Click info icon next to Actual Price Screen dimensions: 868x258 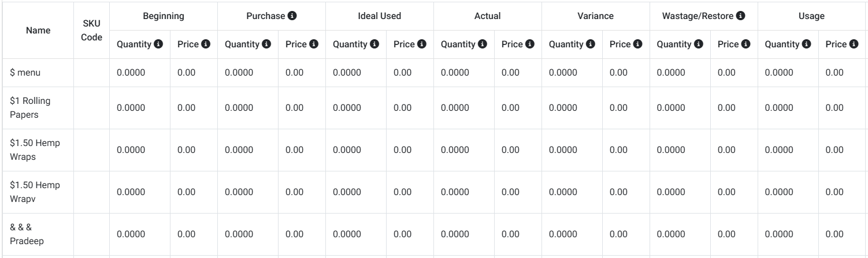click(x=530, y=44)
